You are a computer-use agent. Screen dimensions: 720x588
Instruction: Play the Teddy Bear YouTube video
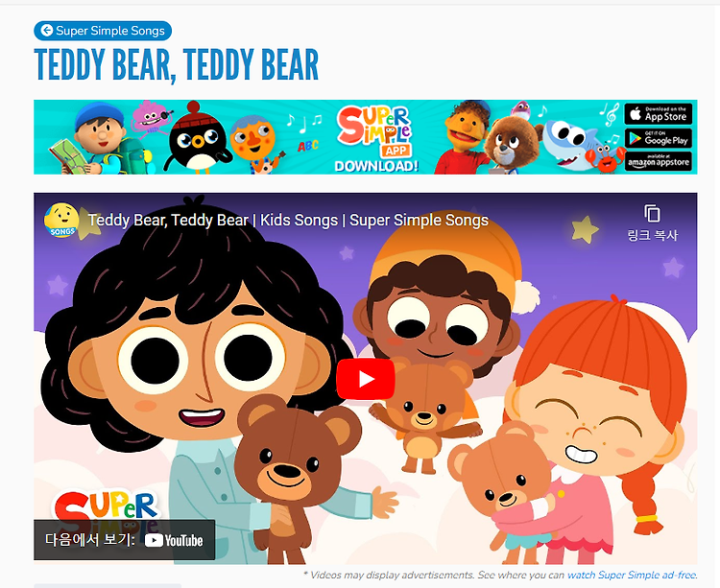[x=366, y=379]
